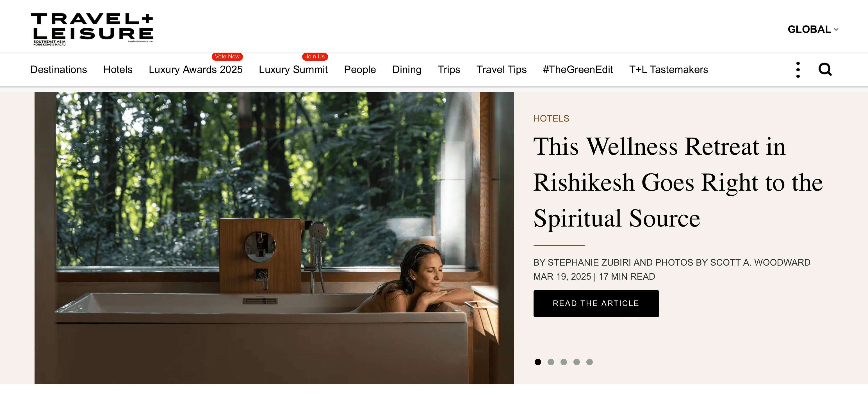Open the search magnifier icon
The height and width of the screenshot is (395, 868).
point(825,69)
